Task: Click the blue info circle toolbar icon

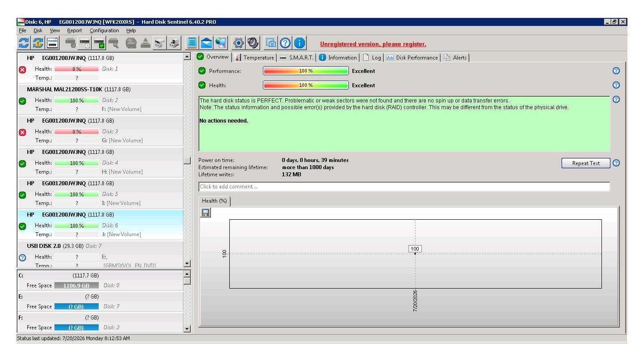Action: click(300, 43)
